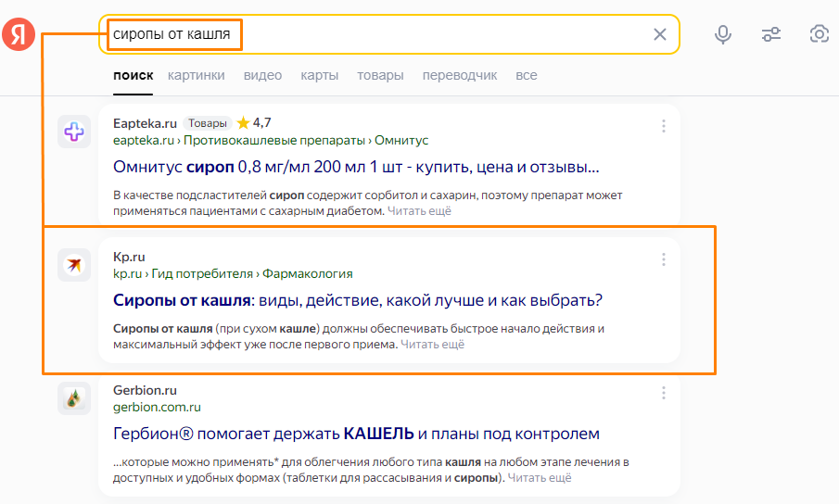Click the Eapteka.ru site favicon

point(74,132)
